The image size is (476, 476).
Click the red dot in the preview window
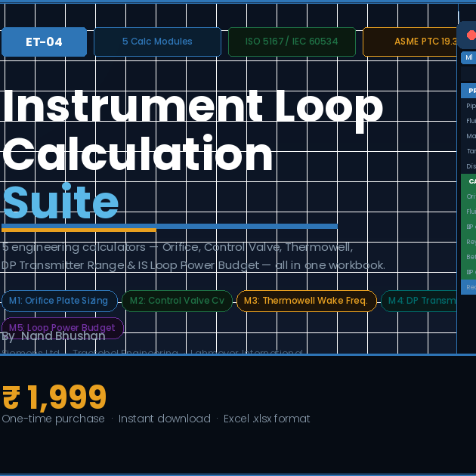[x=471, y=36]
